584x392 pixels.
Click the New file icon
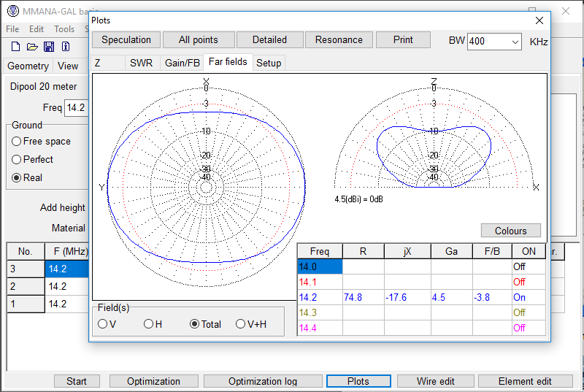click(15, 47)
